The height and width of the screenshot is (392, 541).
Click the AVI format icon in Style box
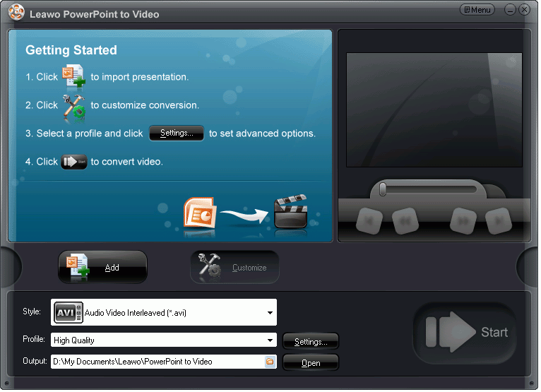click(69, 313)
